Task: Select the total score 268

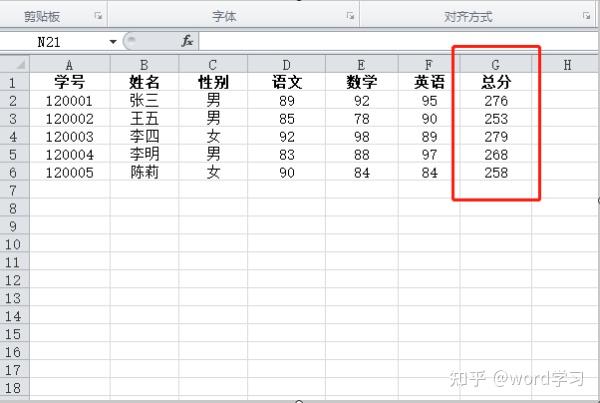Action: tap(496, 154)
